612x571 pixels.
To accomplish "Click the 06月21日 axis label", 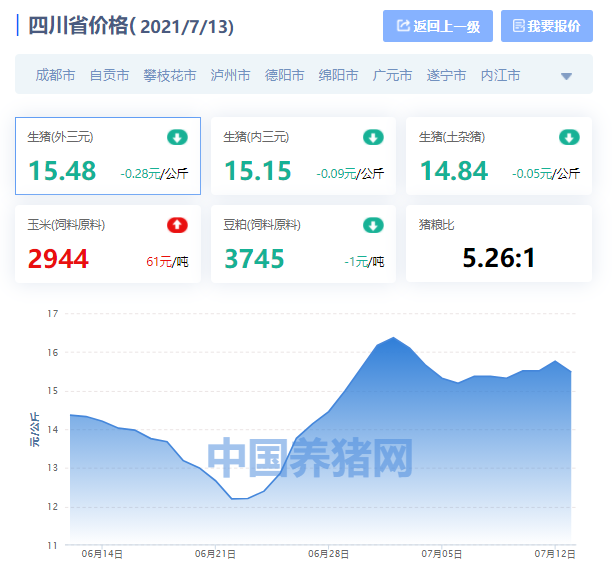I will tap(215, 554).
